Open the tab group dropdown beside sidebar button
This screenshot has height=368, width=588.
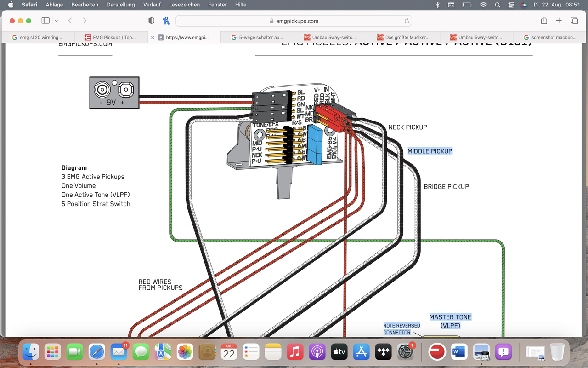(x=56, y=21)
